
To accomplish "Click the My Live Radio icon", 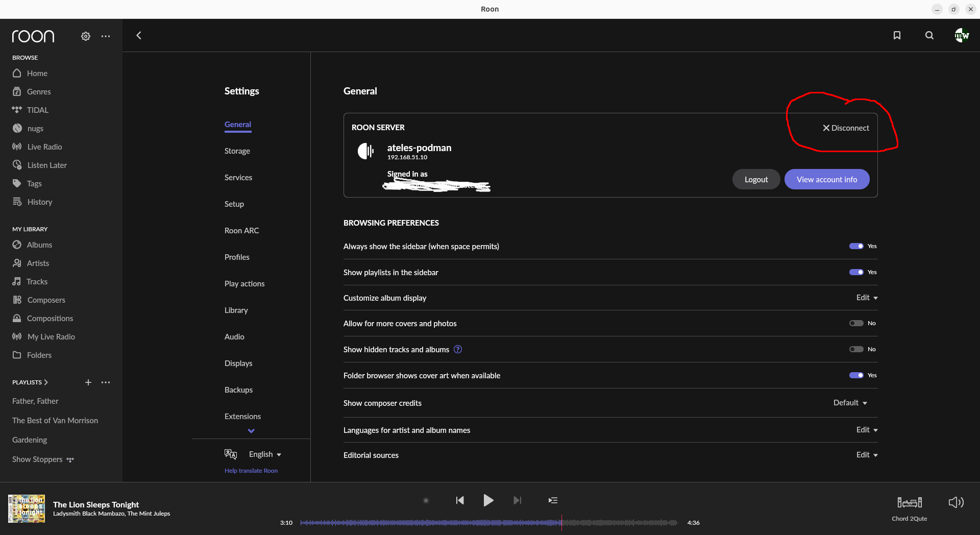I will pyautogui.click(x=17, y=336).
